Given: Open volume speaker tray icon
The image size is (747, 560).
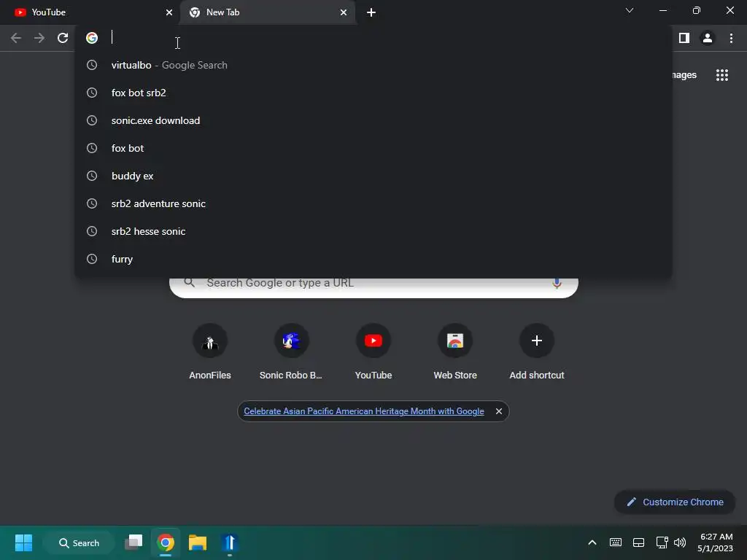Looking at the screenshot, I should (x=680, y=542).
